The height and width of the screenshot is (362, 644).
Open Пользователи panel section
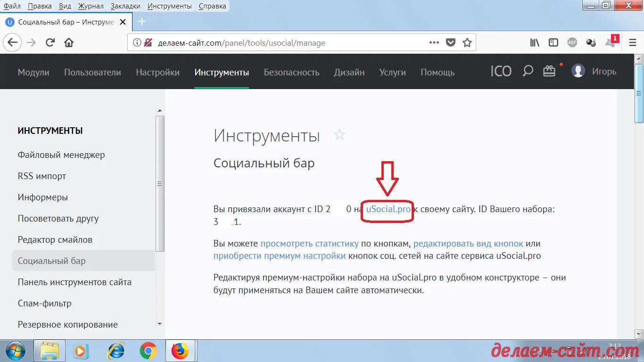(x=92, y=72)
